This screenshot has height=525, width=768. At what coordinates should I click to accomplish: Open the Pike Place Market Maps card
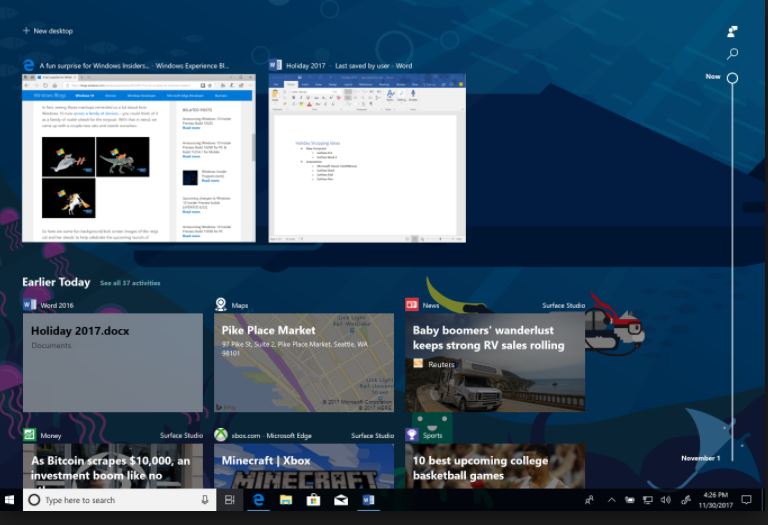pos(304,362)
